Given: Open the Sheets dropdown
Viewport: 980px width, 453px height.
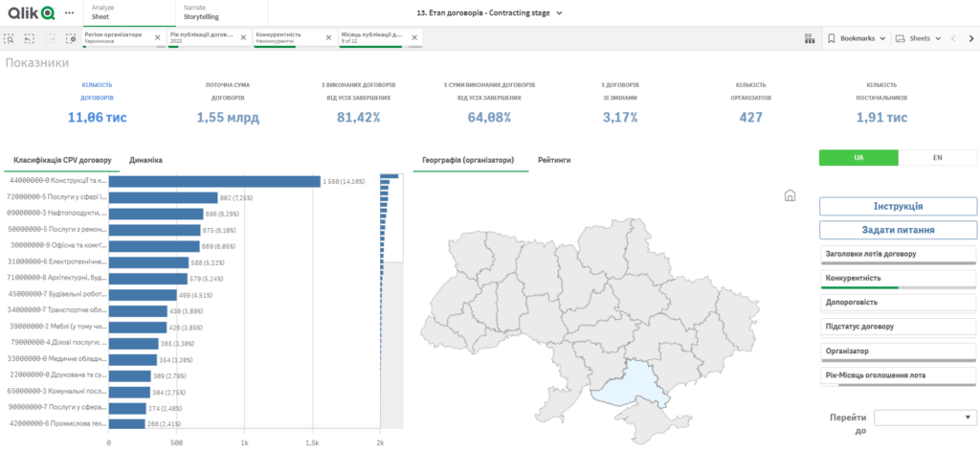Looking at the screenshot, I should (917, 38).
